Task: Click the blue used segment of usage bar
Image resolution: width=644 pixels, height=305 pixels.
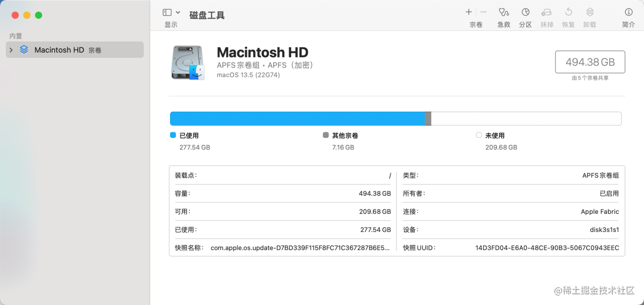Action: 297,119
